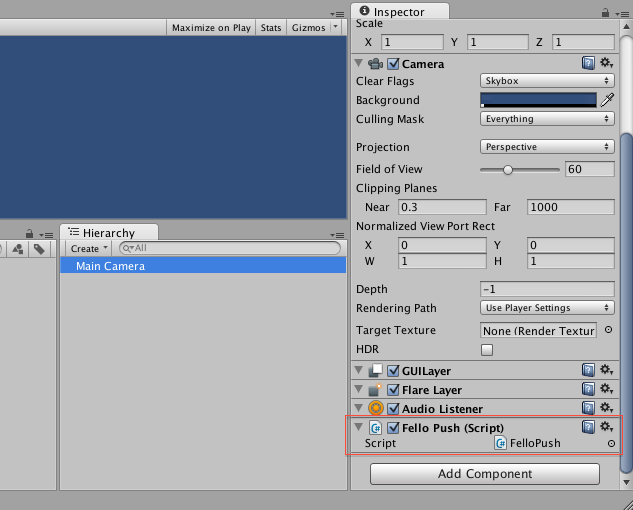
Task: Search by type icon in Project panel
Action: pyautogui.click(x=18, y=249)
